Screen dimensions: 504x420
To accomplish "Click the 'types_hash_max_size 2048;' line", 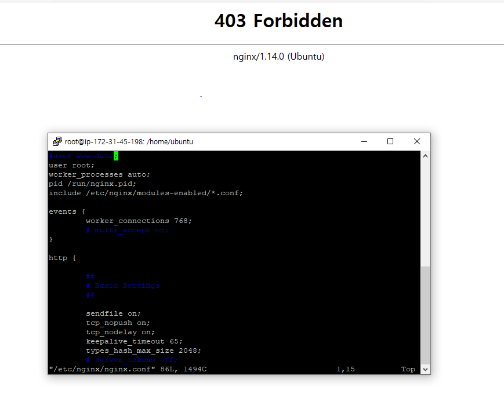I will pyautogui.click(x=143, y=350).
